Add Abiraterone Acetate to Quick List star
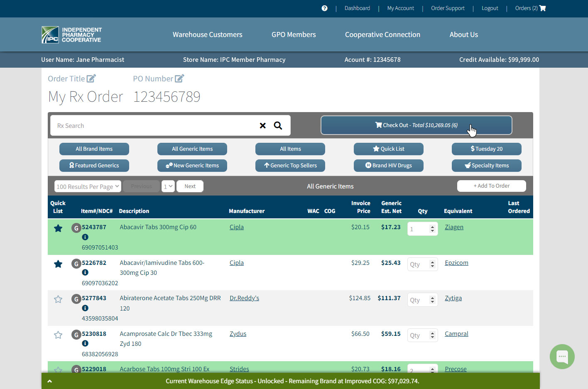The height and width of the screenshot is (389, 588). pos(58,299)
